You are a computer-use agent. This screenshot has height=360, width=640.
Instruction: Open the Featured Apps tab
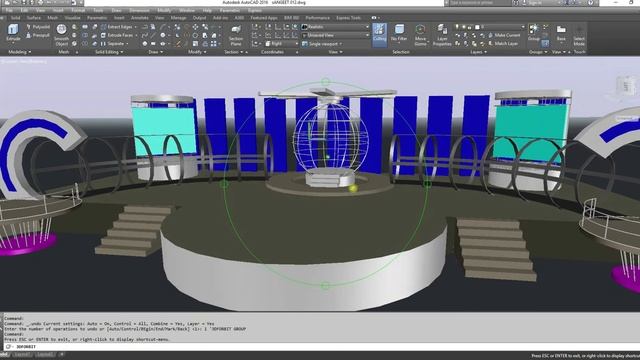(x=264, y=18)
